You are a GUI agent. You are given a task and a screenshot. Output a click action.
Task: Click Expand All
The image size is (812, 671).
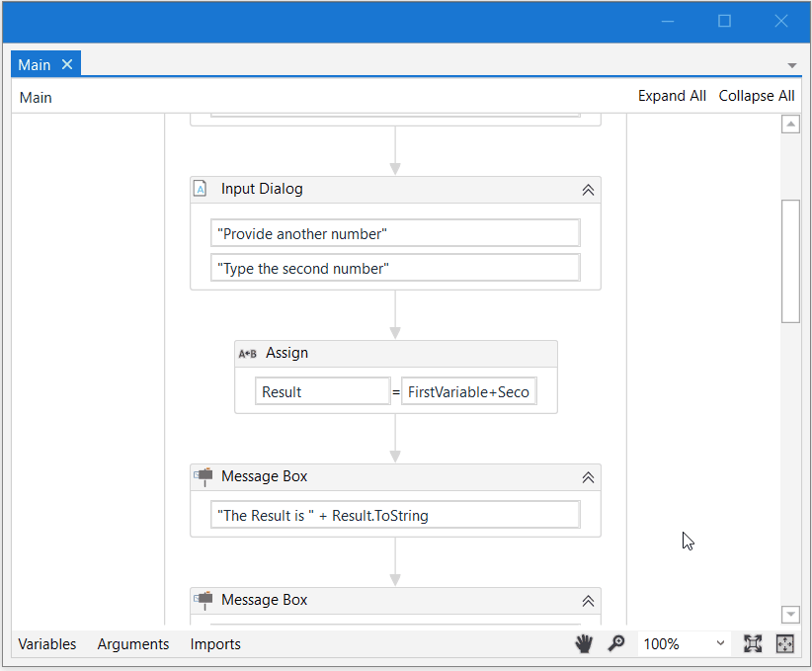coord(672,96)
